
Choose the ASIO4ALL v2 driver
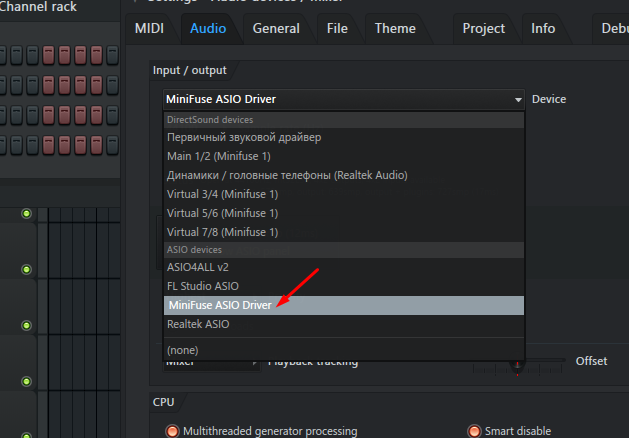[x=343, y=267]
